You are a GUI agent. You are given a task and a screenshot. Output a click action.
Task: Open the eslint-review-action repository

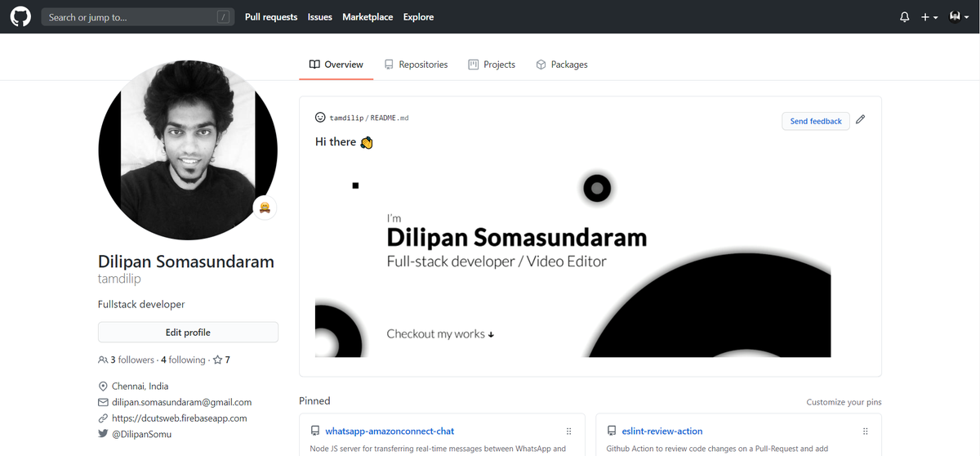pyautogui.click(x=661, y=431)
